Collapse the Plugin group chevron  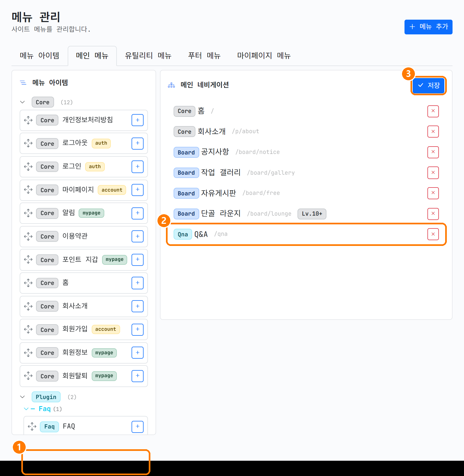tap(22, 397)
